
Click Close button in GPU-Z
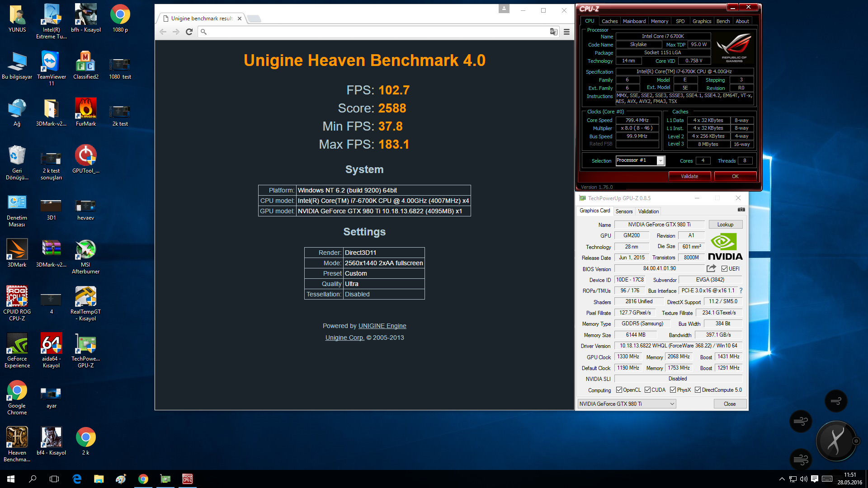730,404
